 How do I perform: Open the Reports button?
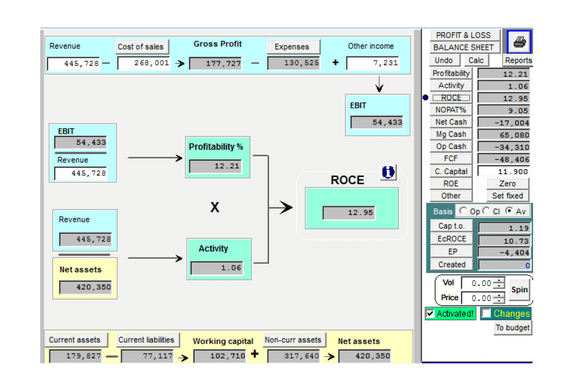point(518,60)
